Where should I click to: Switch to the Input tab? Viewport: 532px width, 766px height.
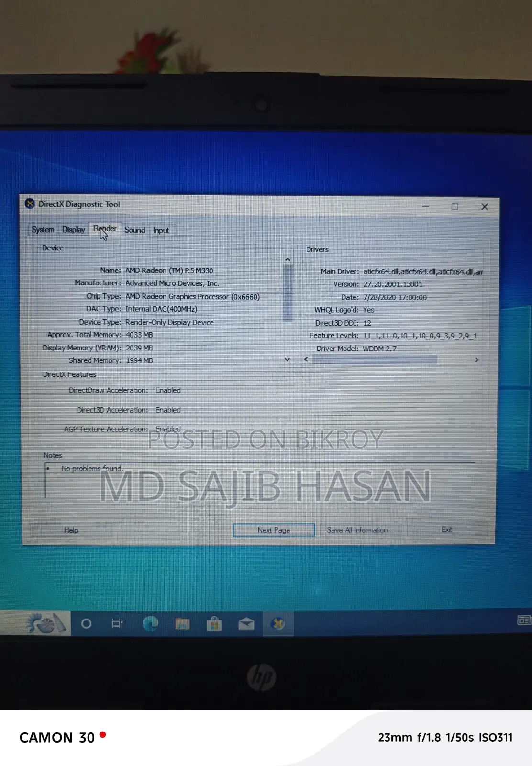(x=161, y=230)
